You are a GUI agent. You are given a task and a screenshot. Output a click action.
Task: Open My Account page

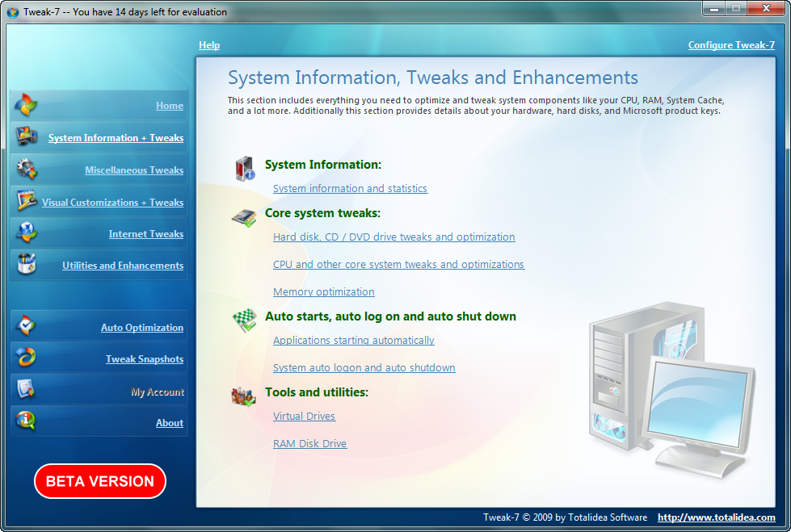click(x=158, y=392)
